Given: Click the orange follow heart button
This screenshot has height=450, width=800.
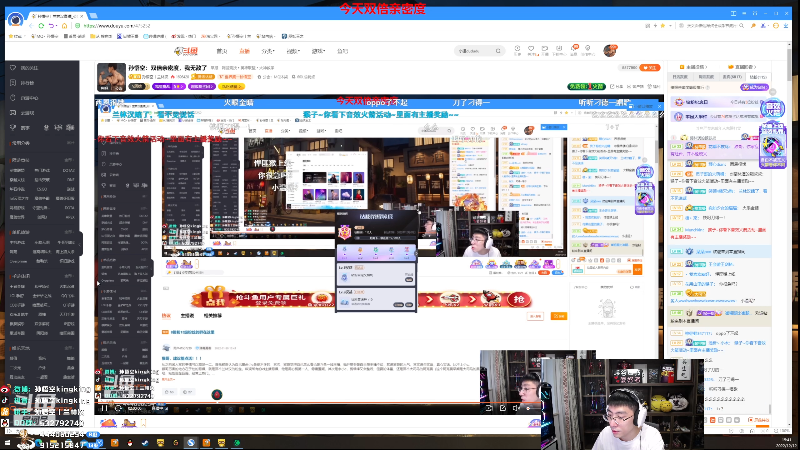Looking at the screenshot, I should coord(649,67).
